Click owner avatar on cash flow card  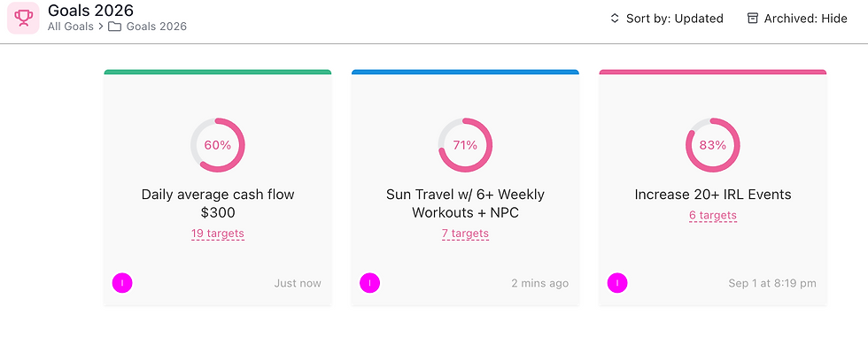coord(122,283)
